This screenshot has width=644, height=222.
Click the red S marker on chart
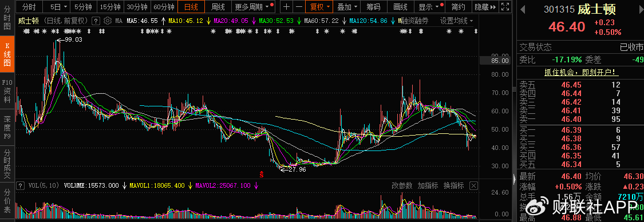pos(261,173)
